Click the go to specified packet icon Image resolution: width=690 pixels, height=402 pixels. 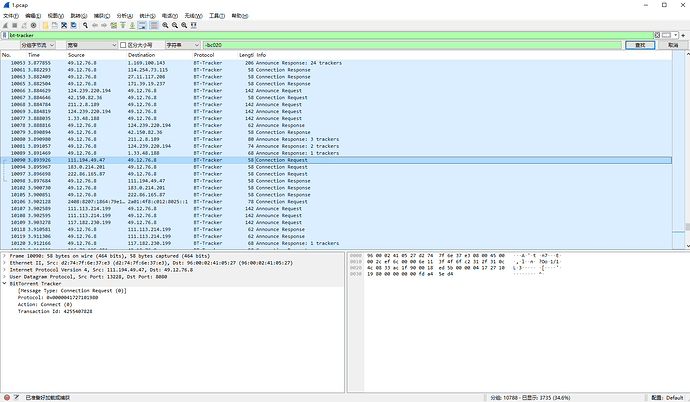[114, 26]
